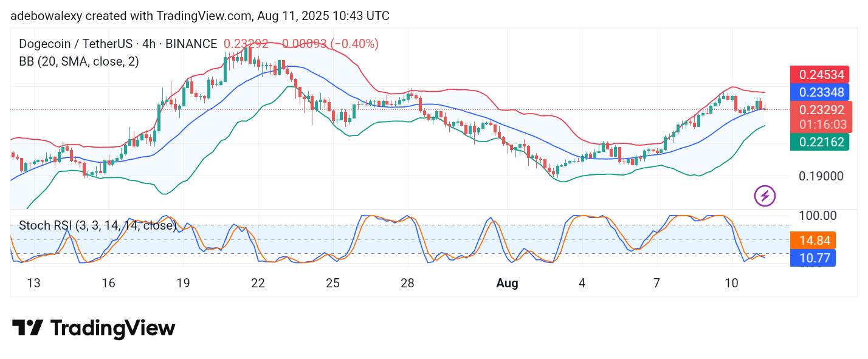Image resolution: width=868 pixels, height=359 pixels.
Task: Click the purple lightning bolt icon
Action: [765, 196]
